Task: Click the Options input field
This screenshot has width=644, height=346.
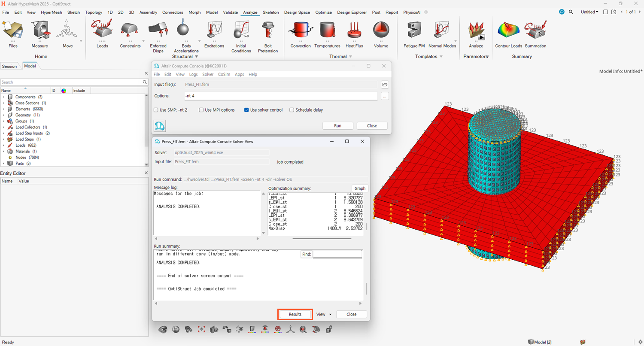Action: click(281, 96)
